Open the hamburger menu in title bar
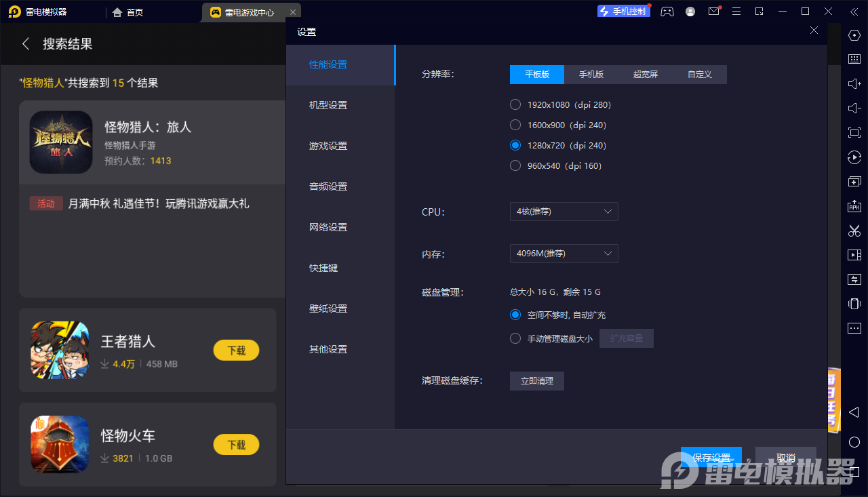868x497 pixels. click(736, 12)
